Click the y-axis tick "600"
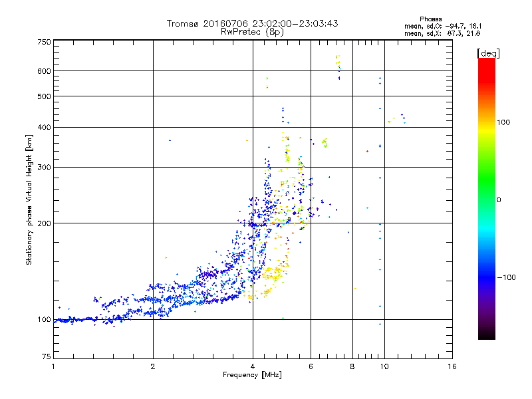Screen dimensions: 532x399 pos(45,71)
